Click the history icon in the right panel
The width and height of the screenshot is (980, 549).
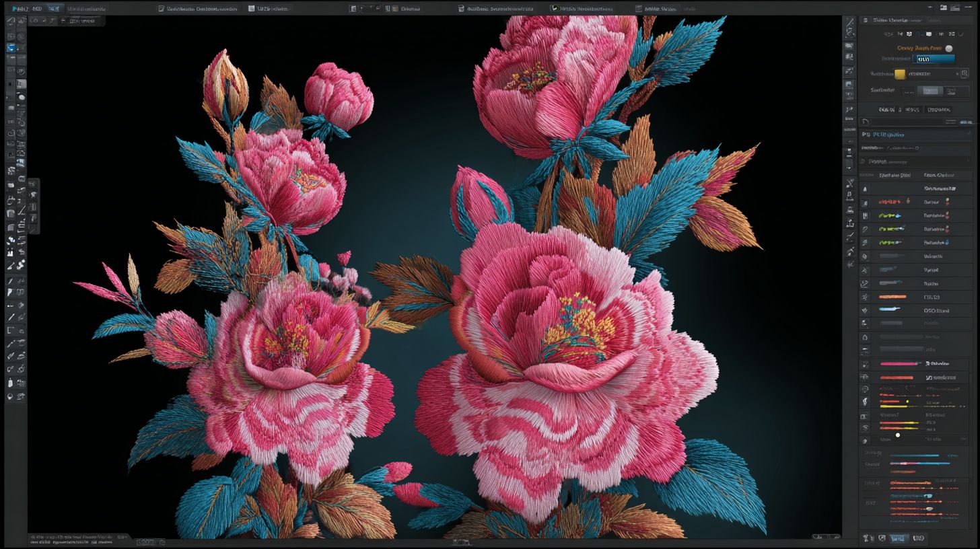click(864, 122)
